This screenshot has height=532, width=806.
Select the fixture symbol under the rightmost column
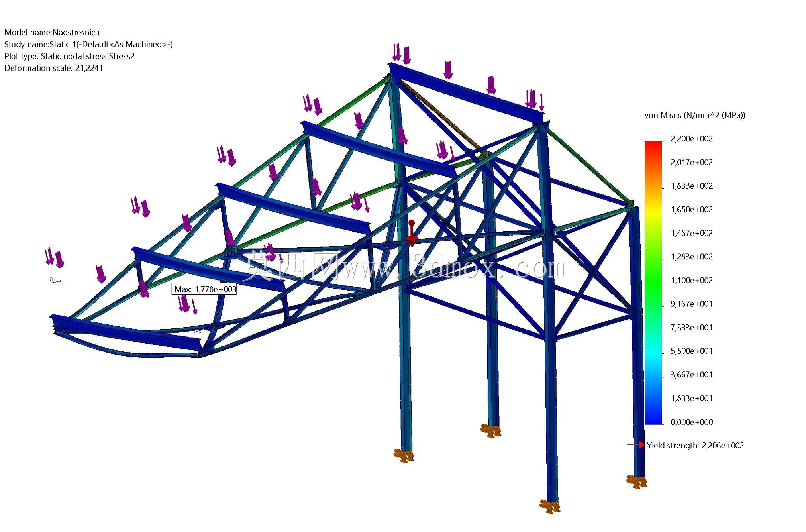coord(636,482)
